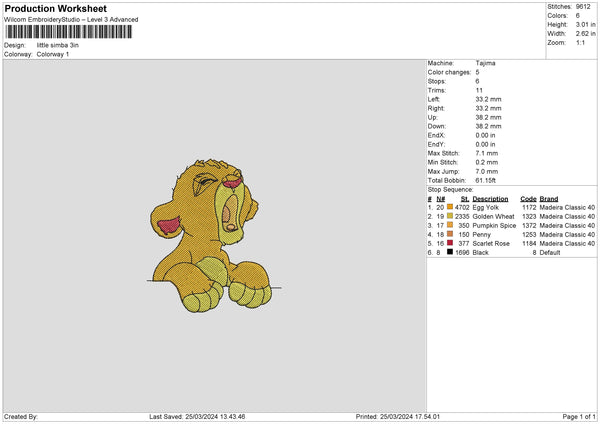
Task: Click the Black color swatch
Action: [450, 252]
